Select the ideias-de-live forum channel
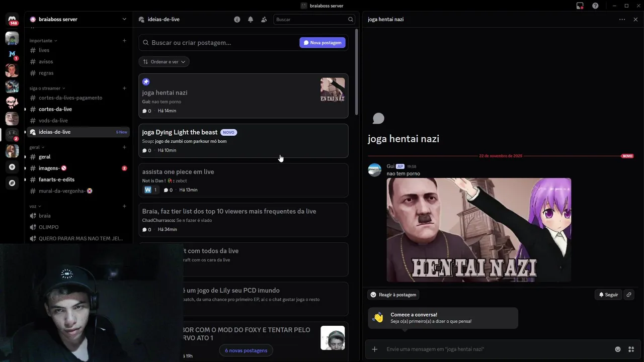The image size is (644, 362). point(78,132)
